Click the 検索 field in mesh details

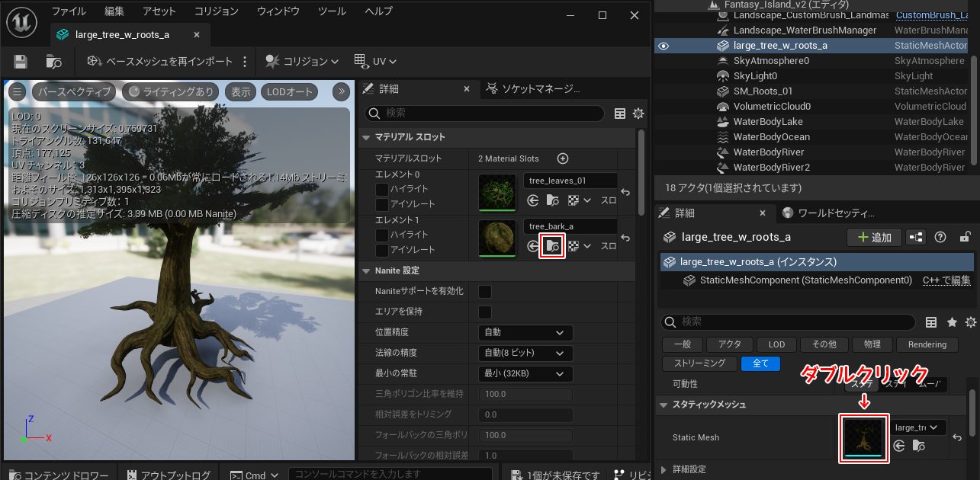pos(488,114)
